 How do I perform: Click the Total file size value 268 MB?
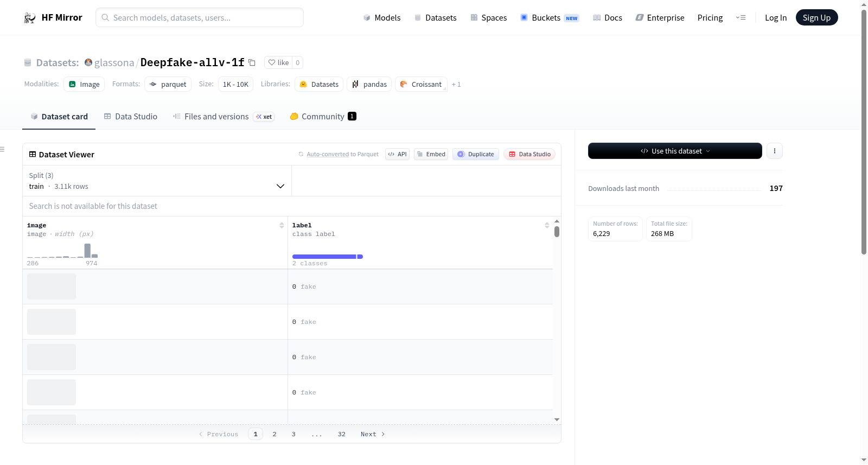pyautogui.click(x=662, y=234)
